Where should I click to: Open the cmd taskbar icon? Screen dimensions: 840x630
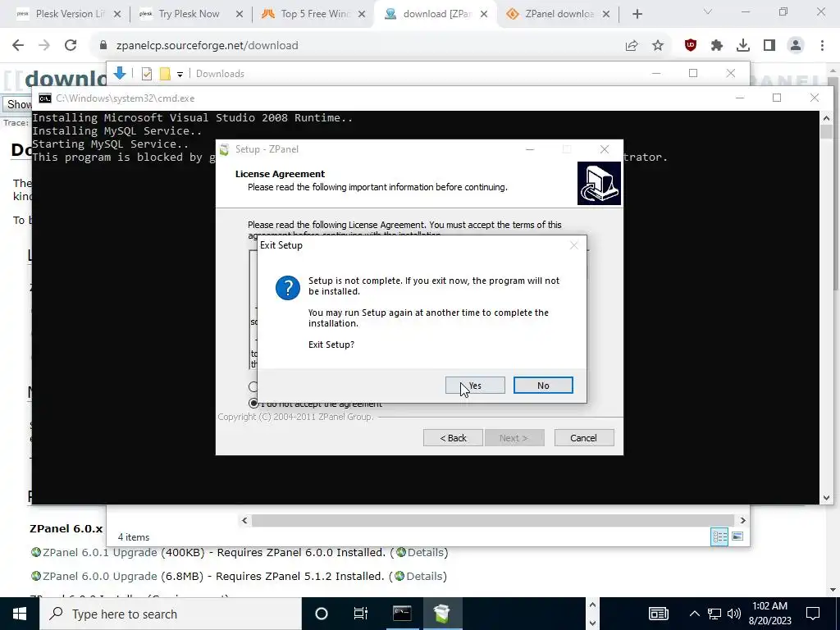[x=402, y=614]
